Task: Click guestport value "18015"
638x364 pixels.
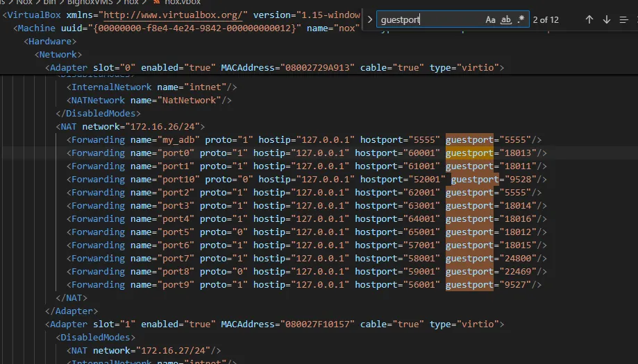Action: point(518,245)
